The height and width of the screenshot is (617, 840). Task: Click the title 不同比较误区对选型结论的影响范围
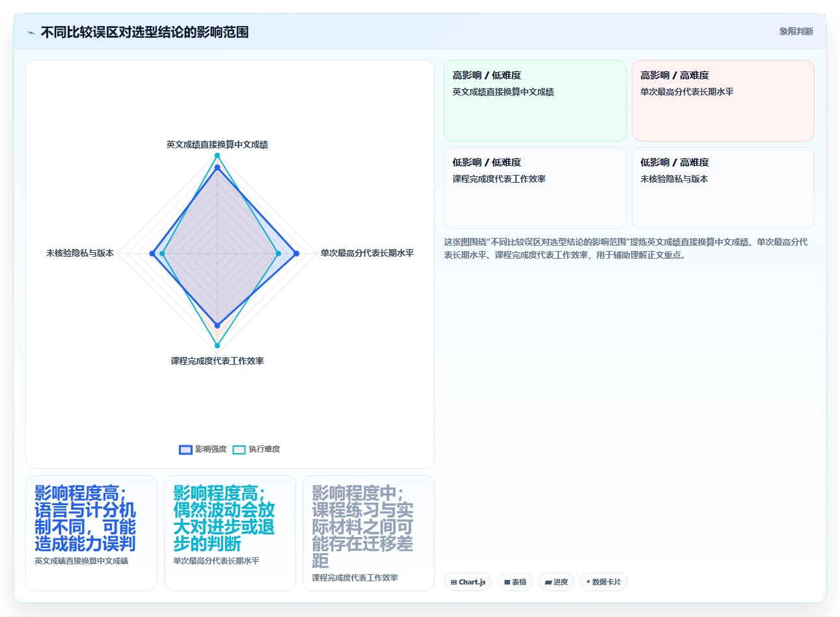pos(144,32)
